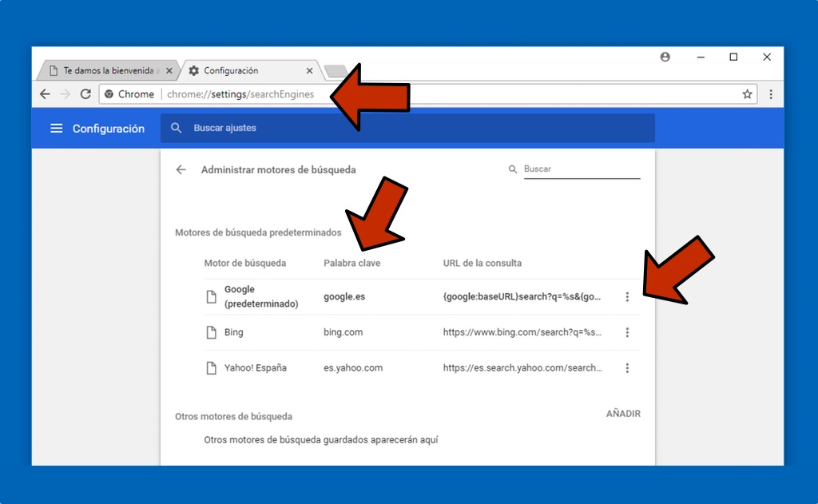The image size is (818, 504).
Task: Reload the page with the refresh icon
Action: (85, 94)
